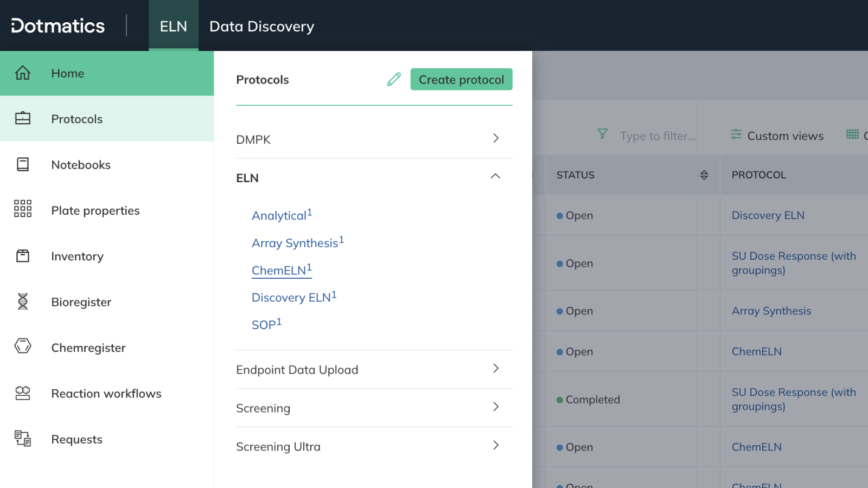
Task: Click the Completed status cell
Action: pyautogui.click(x=589, y=400)
